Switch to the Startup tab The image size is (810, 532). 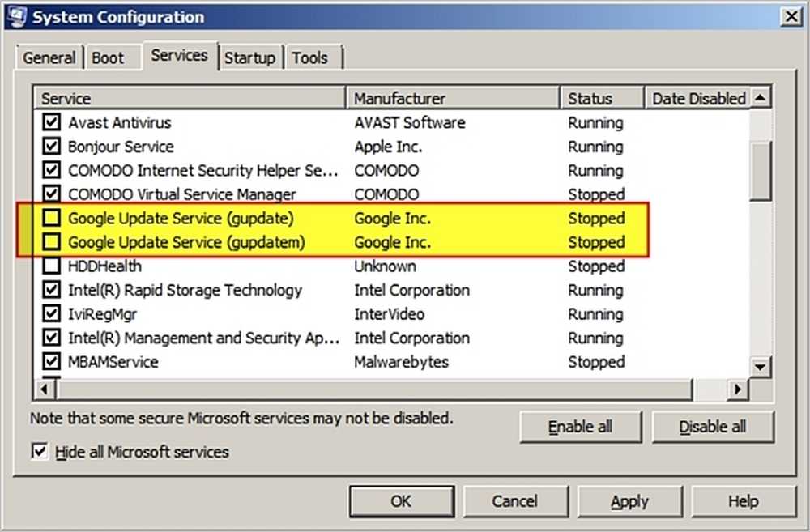[x=250, y=57]
